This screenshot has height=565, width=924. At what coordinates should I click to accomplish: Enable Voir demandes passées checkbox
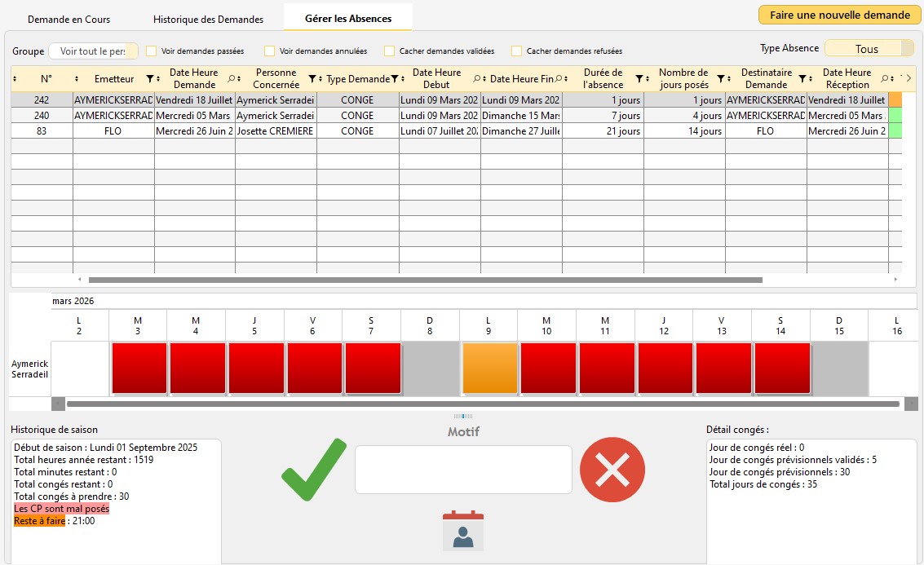click(152, 51)
